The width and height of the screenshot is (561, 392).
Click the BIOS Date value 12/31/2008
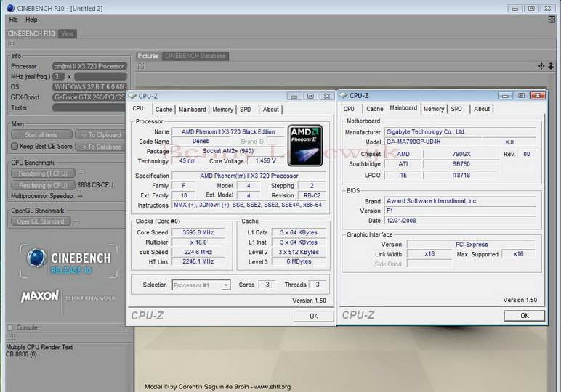tap(460, 221)
